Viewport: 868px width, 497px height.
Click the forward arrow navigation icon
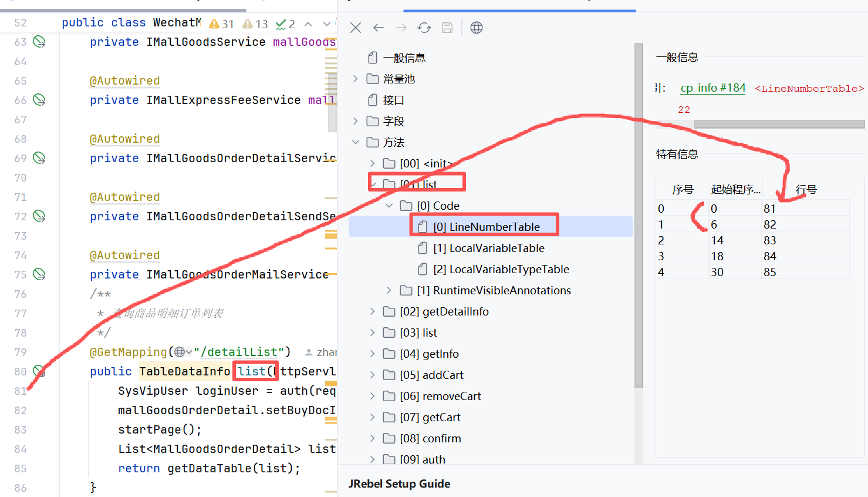click(401, 28)
